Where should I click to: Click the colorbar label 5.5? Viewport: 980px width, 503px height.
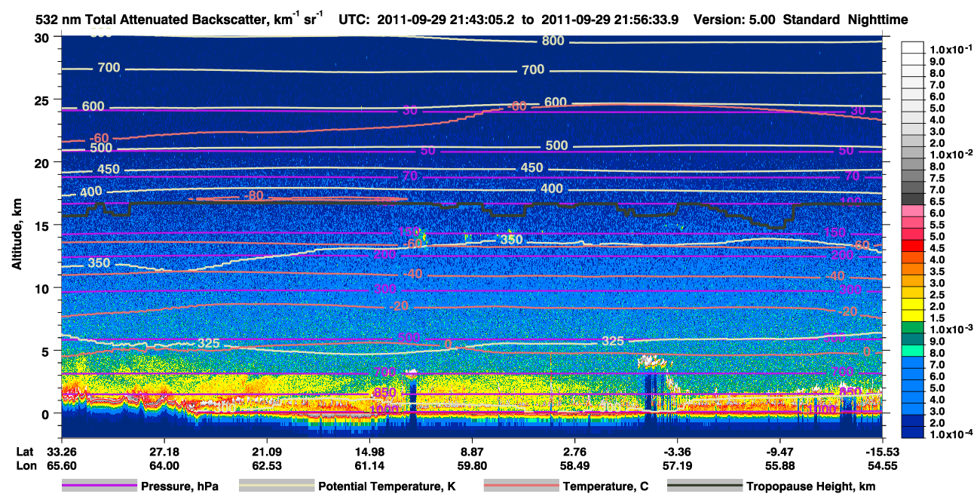pyautogui.click(x=936, y=225)
